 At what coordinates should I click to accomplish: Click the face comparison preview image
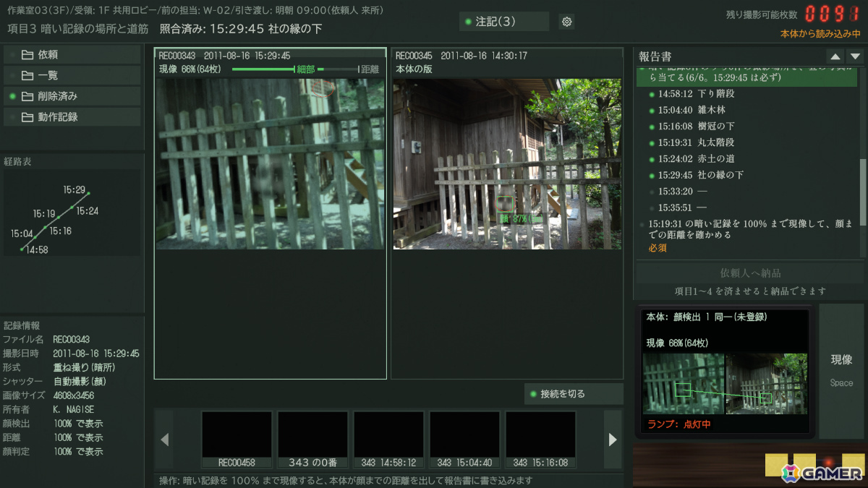click(x=725, y=384)
